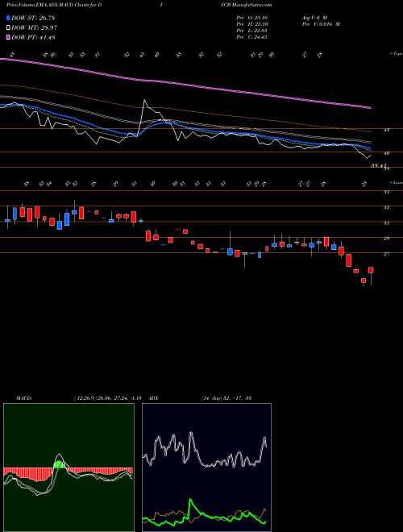This screenshot has width=403, height=532.
Task: Click the MACD (12,26,9) values text
Action: (107, 397)
